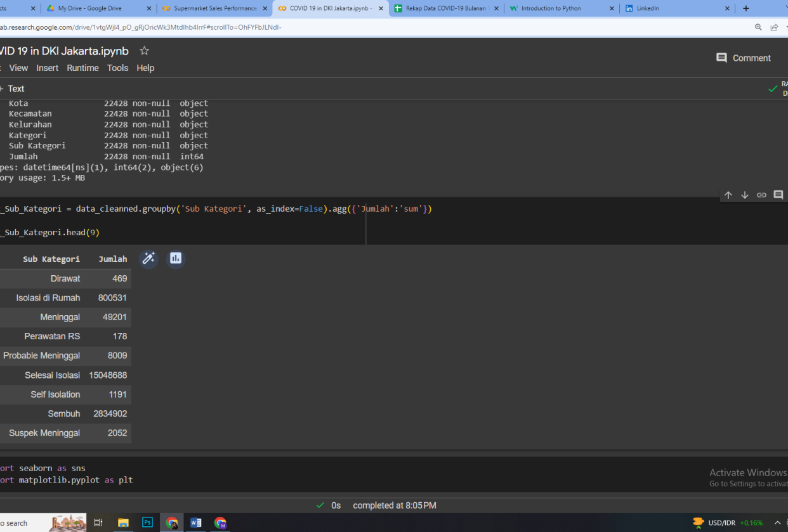
Task: Show hidden system tray icons
Action: 778,522
